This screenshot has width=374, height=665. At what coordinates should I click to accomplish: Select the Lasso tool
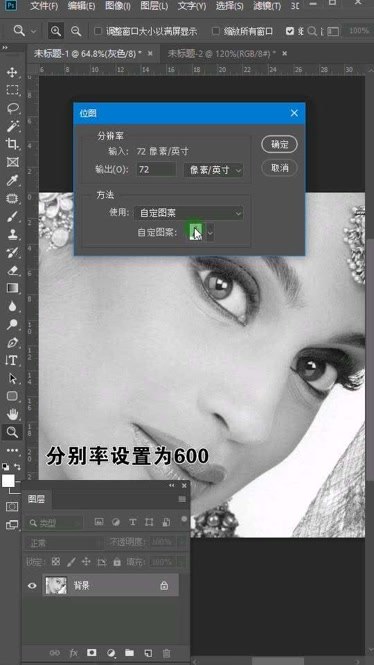(12, 108)
